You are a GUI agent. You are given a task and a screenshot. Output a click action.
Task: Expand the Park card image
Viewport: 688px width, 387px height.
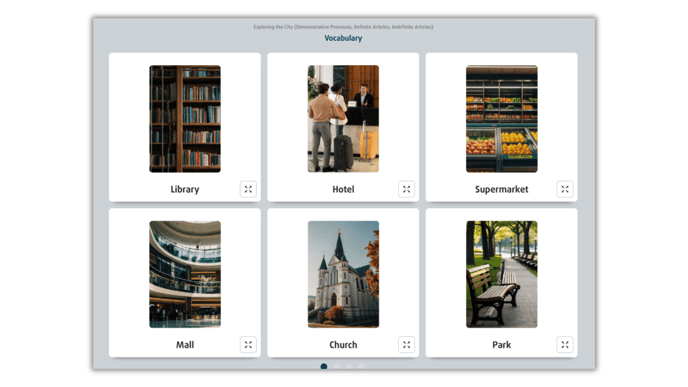click(x=565, y=344)
